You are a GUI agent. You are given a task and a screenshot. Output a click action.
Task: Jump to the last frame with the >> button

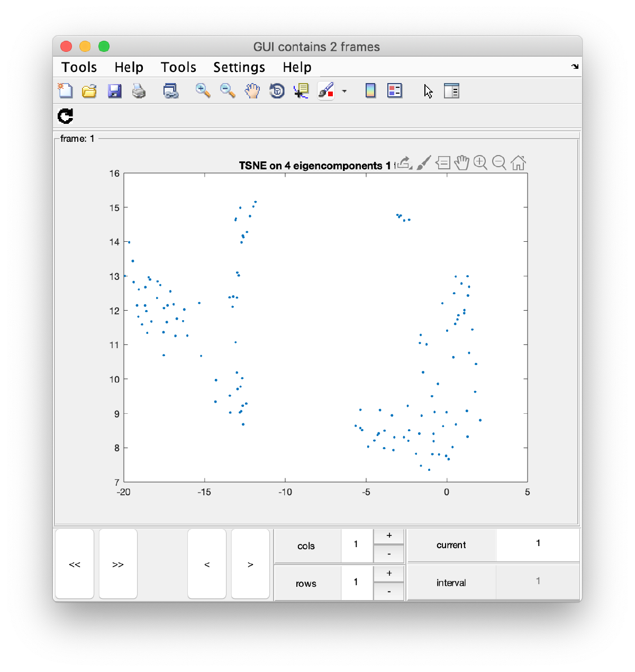117,564
